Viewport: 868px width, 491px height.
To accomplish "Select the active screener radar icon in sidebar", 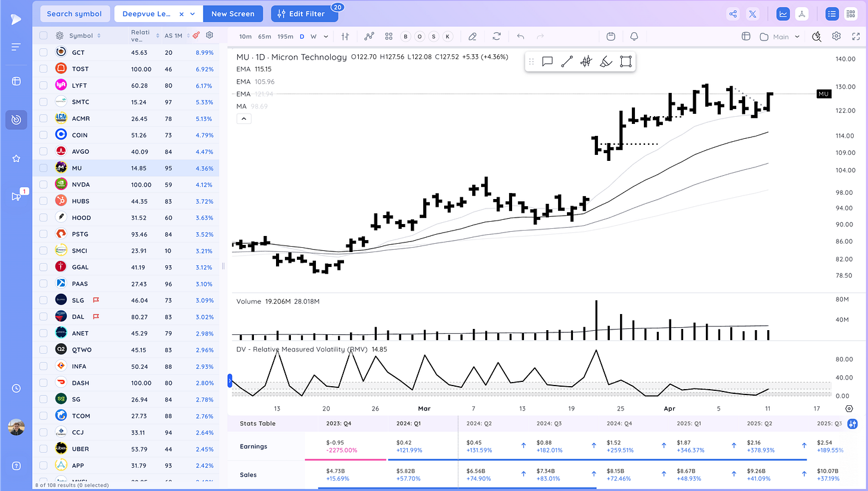I will [x=16, y=120].
